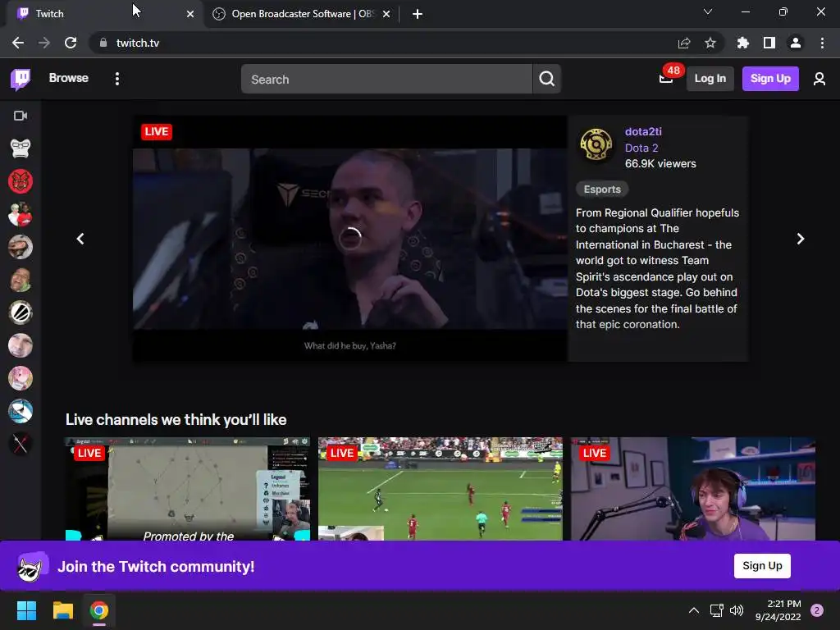Click the featured Dota 2 stream video
This screenshot has height=630, width=840.
[349, 239]
